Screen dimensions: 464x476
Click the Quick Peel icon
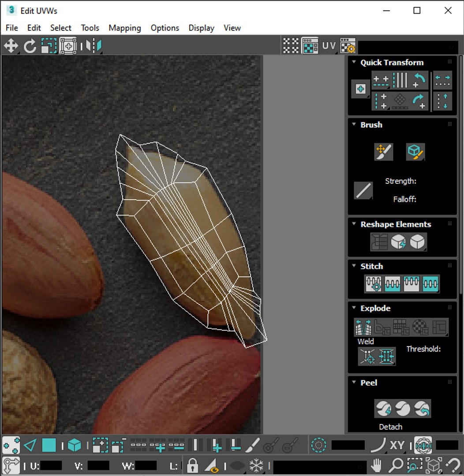coord(384,409)
